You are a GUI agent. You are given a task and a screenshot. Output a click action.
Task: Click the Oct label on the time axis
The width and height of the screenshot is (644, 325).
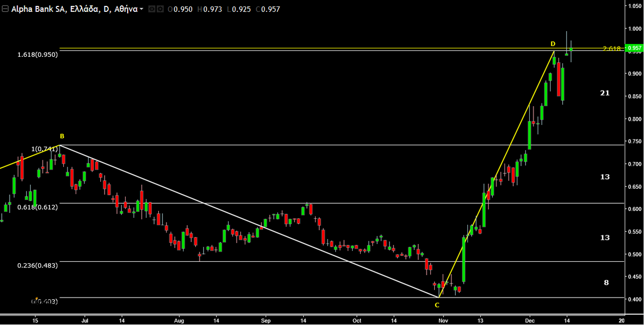357,320
